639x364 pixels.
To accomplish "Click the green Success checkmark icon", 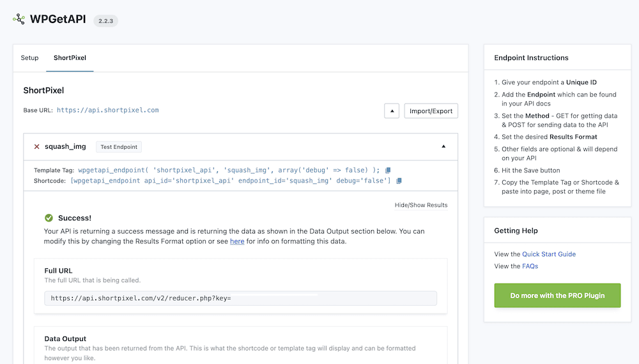I will point(49,218).
